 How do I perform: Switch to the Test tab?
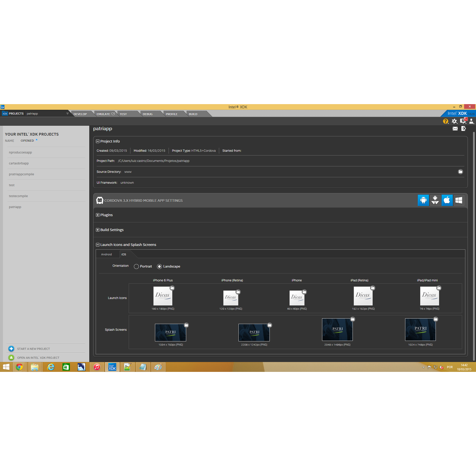123,114
